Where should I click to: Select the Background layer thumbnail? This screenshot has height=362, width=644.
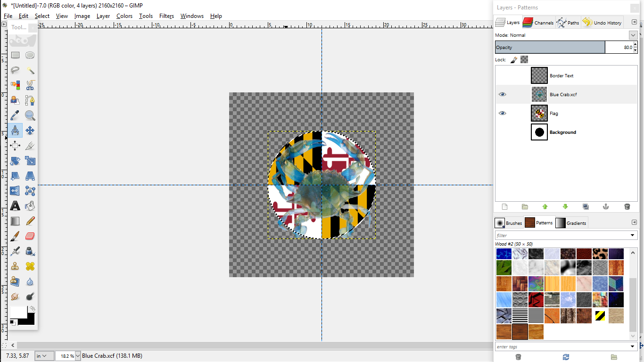(x=539, y=132)
